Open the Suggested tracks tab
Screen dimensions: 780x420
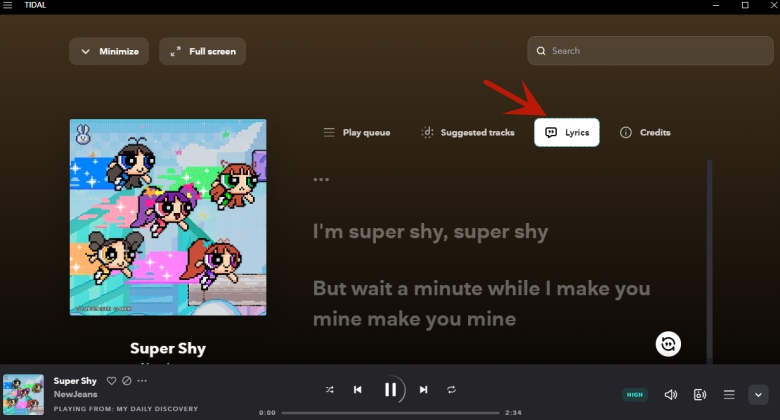(468, 132)
